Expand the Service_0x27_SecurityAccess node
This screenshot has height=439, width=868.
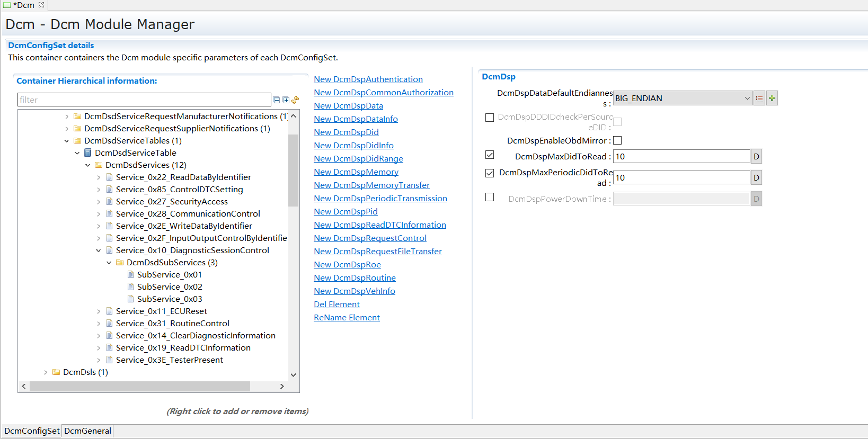pos(99,202)
